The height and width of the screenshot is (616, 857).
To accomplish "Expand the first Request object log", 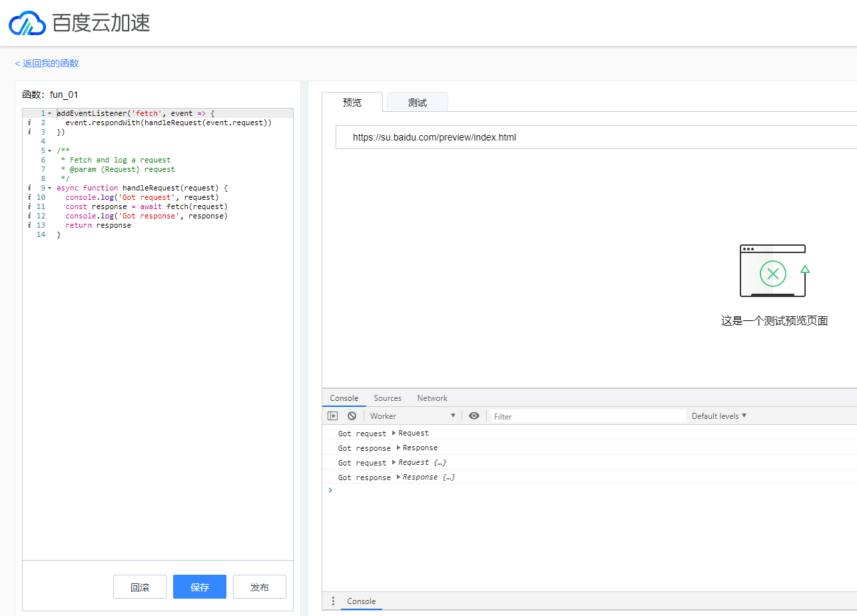I will [x=394, y=434].
